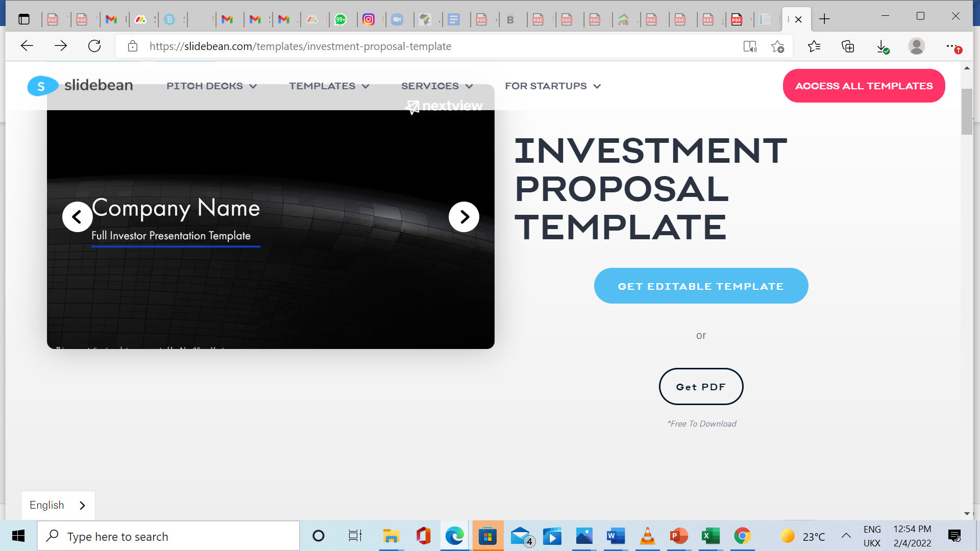Click Access All Templates button
The width and height of the screenshot is (980, 551).
coord(864,86)
